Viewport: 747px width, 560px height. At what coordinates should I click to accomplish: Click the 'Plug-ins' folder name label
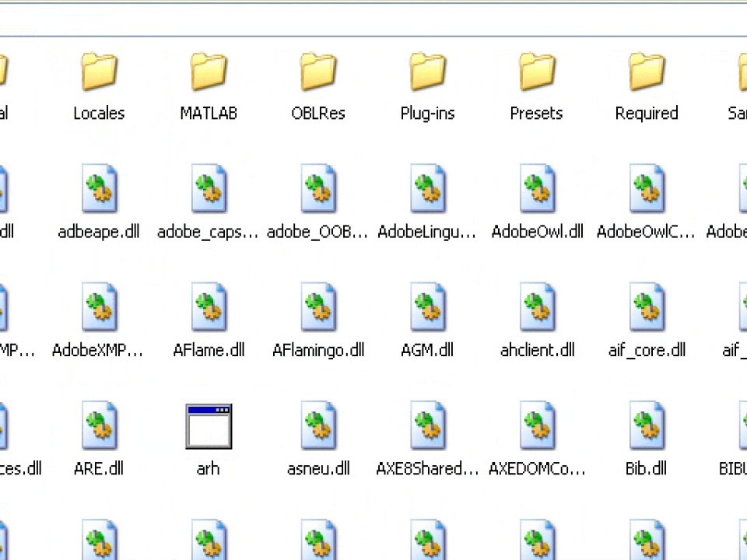[428, 114]
